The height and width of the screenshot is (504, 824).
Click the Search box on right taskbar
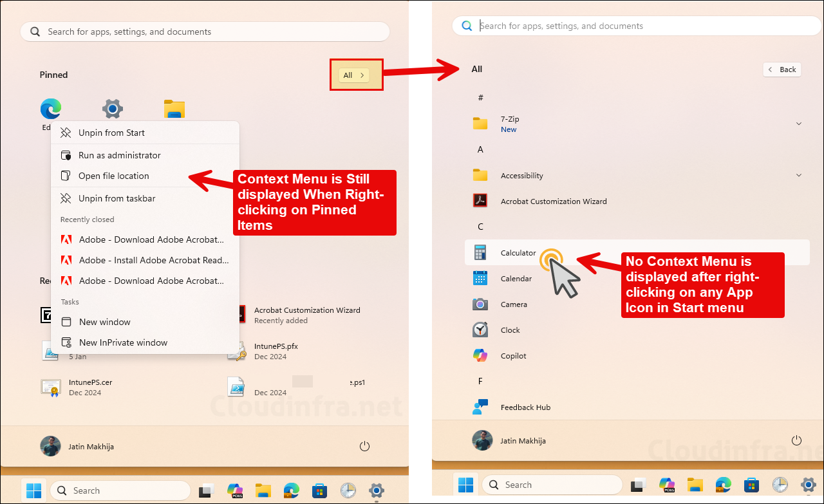coord(552,485)
